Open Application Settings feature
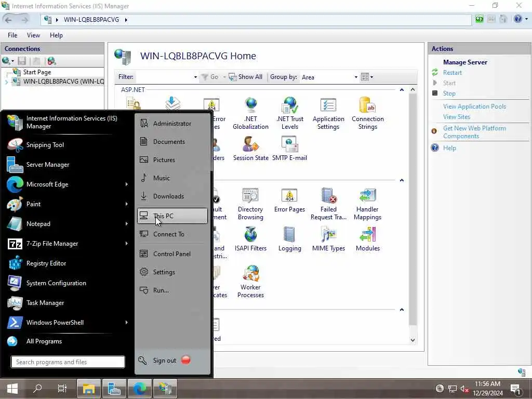Screen dimensions: 532x399 coord(328,113)
